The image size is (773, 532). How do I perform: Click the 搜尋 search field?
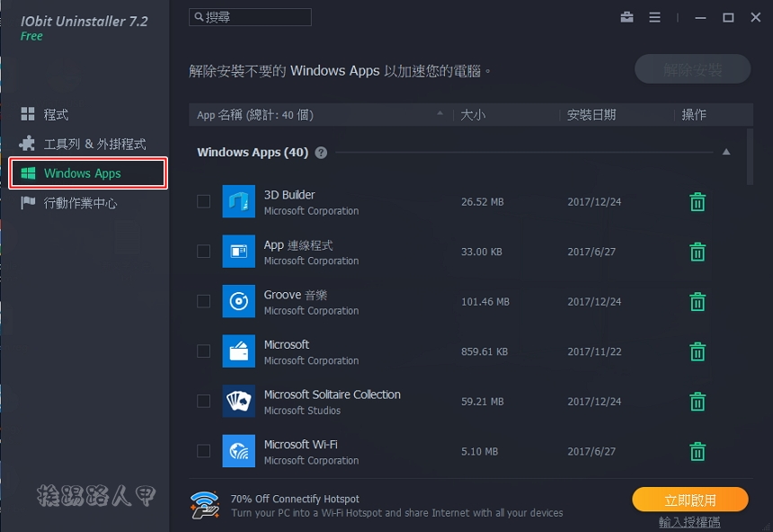coord(250,17)
